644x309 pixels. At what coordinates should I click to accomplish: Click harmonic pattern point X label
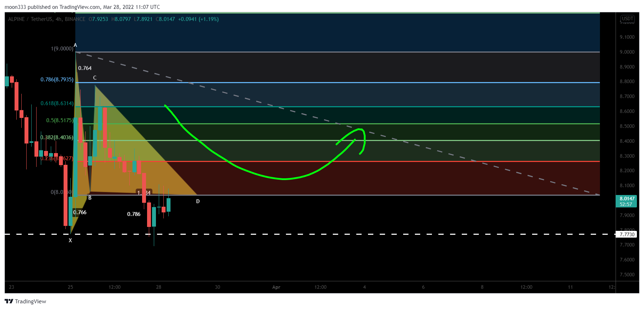pyautogui.click(x=70, y=240)
